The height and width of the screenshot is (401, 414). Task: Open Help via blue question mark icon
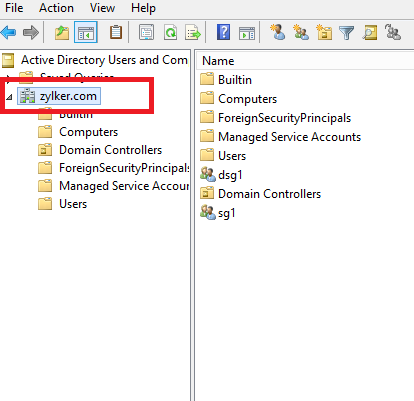click(223, 32)
